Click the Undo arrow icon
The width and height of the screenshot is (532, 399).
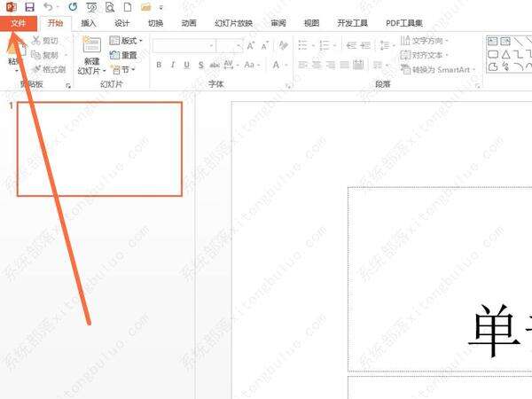click(x=49, y=6)
